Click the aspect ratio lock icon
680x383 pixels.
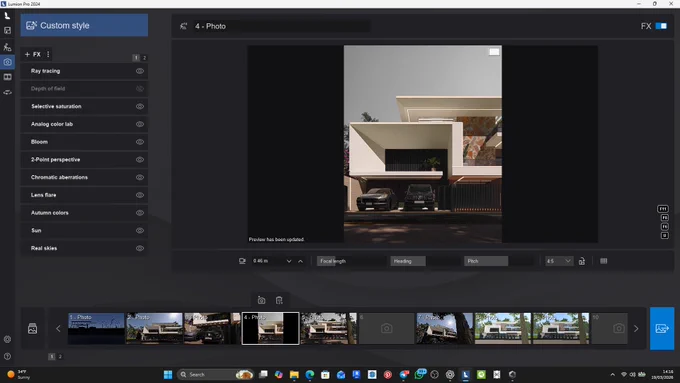click(x=582, y=261)
